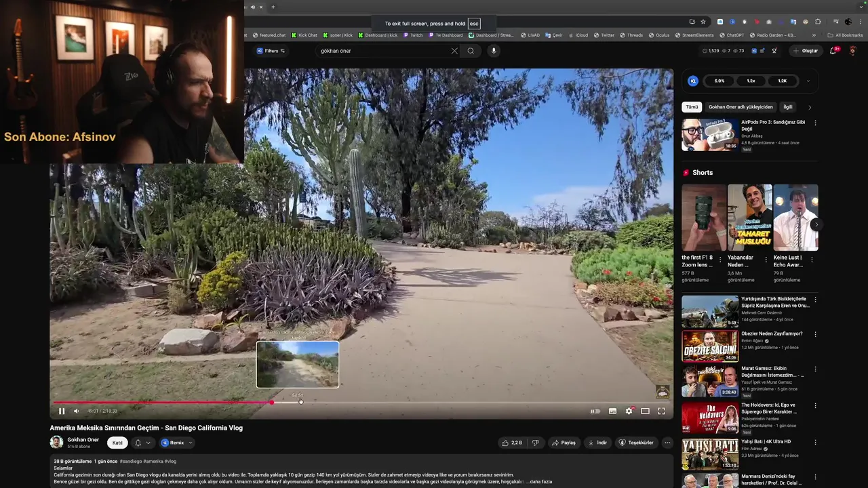Start voice search with the microphone
The image size is (868, 488).
coord(494,51)
